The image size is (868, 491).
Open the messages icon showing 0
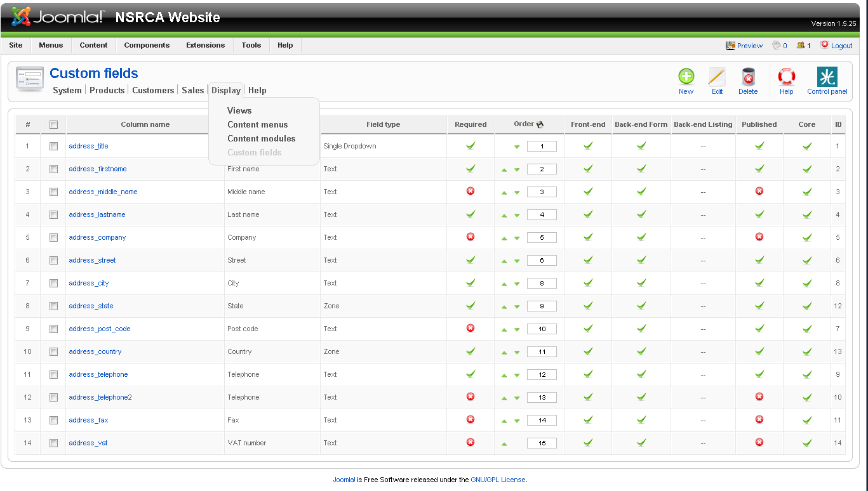[x=776, y=46]
